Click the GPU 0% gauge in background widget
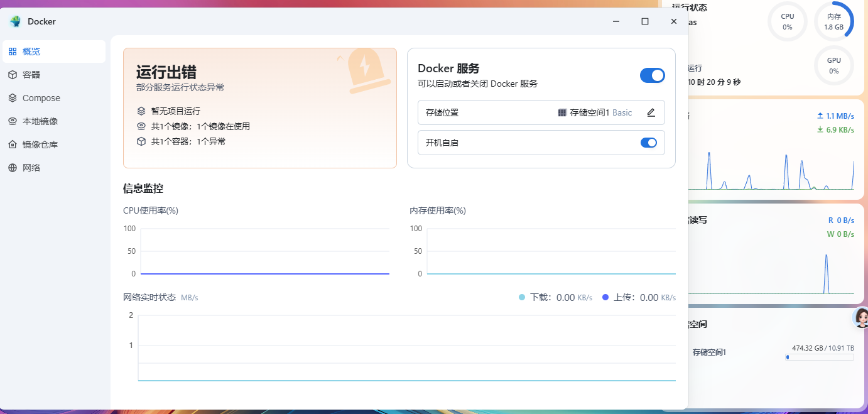The width and height of the screenshot is (868, 414). tap(834, 65)
